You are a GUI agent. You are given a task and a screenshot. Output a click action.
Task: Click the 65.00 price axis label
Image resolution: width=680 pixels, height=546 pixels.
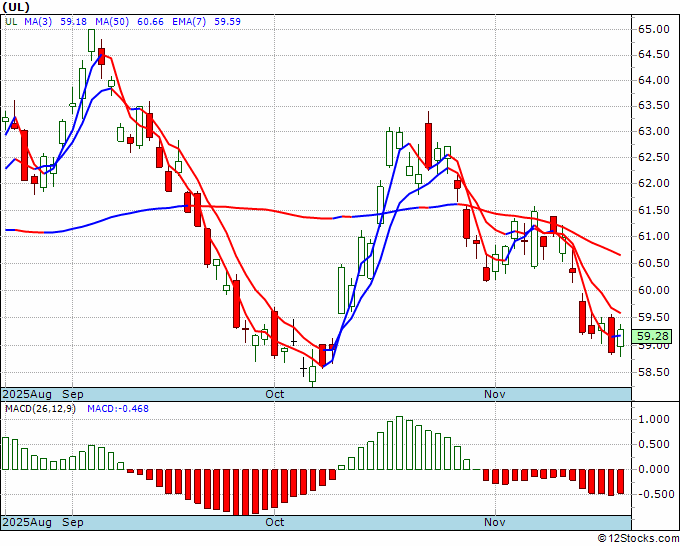click(x=654, y=29)
